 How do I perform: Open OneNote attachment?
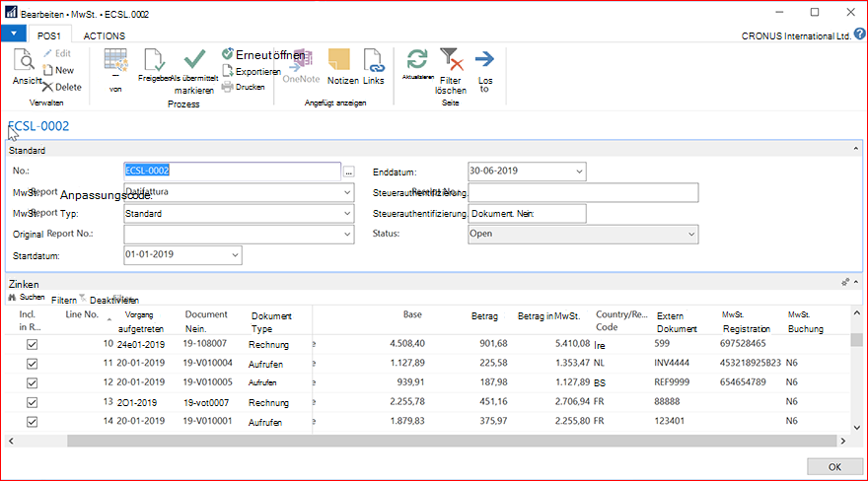301,67
